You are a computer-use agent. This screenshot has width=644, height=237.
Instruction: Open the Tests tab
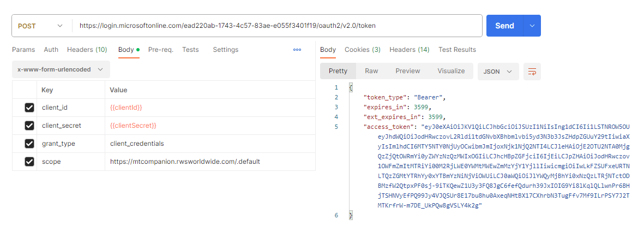click(190, 50)
